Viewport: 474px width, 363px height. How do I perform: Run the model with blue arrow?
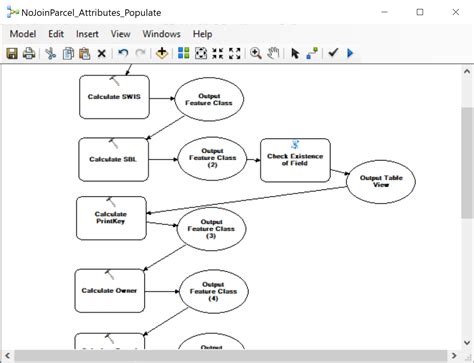350,53
